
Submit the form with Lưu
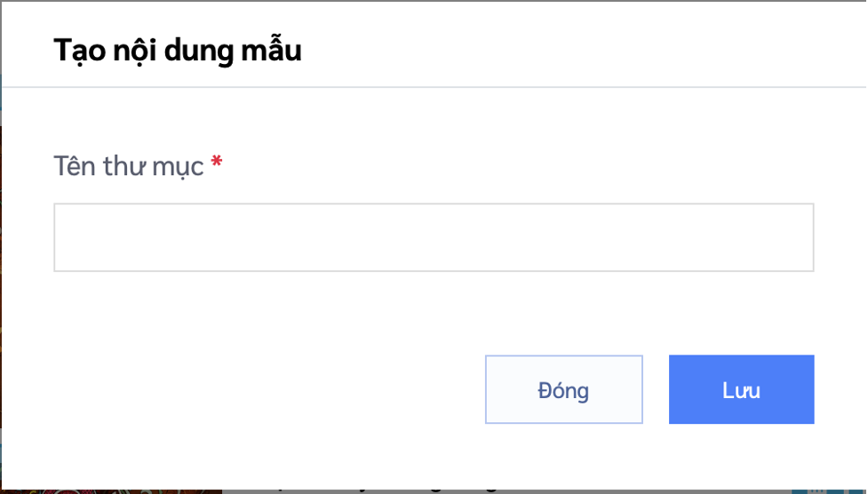click(741, 389)
